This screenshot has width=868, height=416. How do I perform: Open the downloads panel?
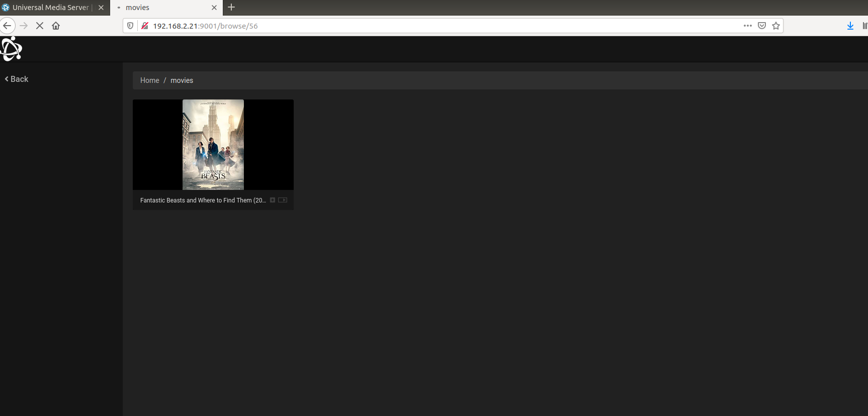850,26
